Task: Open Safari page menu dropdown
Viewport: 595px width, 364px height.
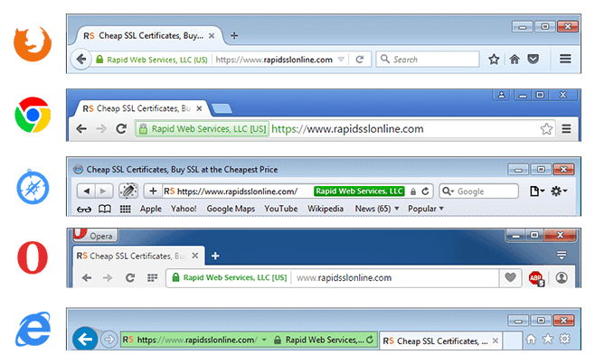Action: coord(537,191)
